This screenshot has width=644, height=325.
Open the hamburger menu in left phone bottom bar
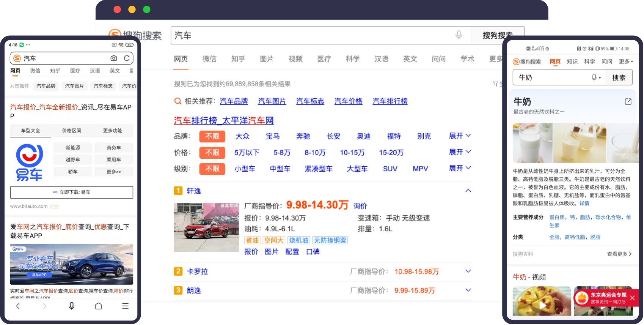point(125,306)
